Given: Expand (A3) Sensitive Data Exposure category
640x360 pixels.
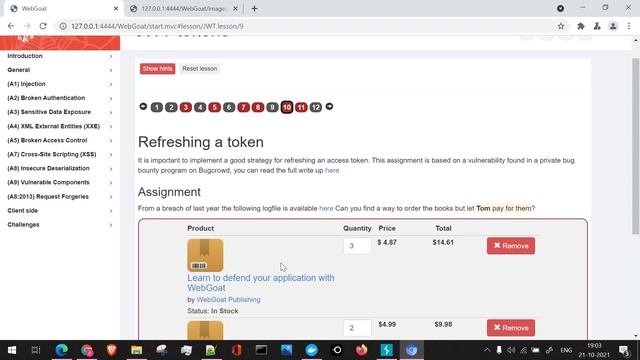Looking at the screenshot, I should pyautogui.click(x=60, y=112).
